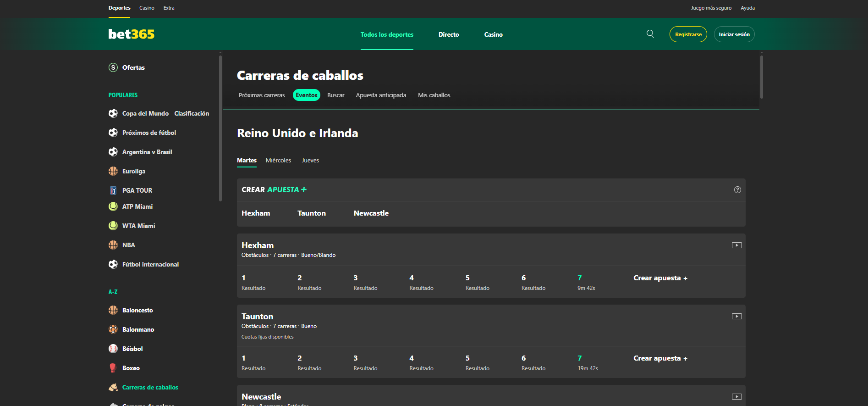Open the Apuesta anticipada tab
This screenshot has width=868, height=406.
tap(381, 95)
